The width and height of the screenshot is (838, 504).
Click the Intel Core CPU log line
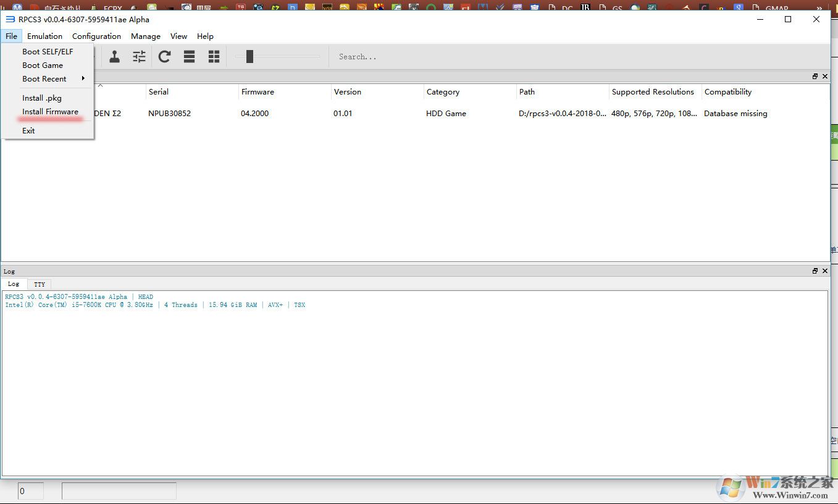click(x=155, y=305)
